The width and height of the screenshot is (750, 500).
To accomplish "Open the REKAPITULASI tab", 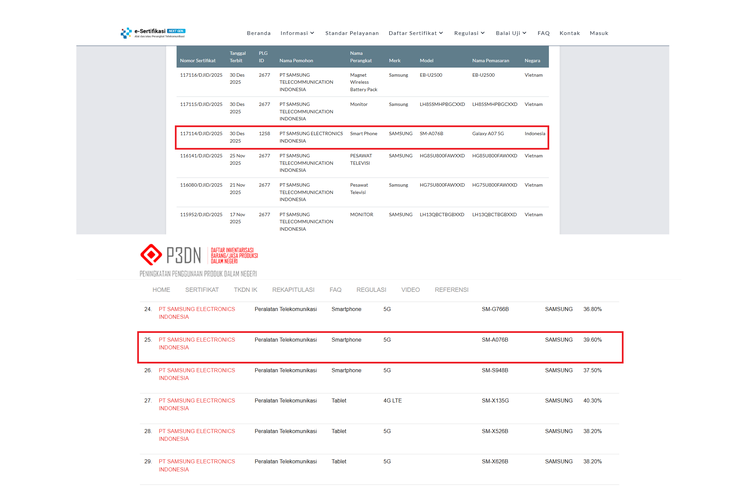I will pyautogui.click(x=293, y=289).
